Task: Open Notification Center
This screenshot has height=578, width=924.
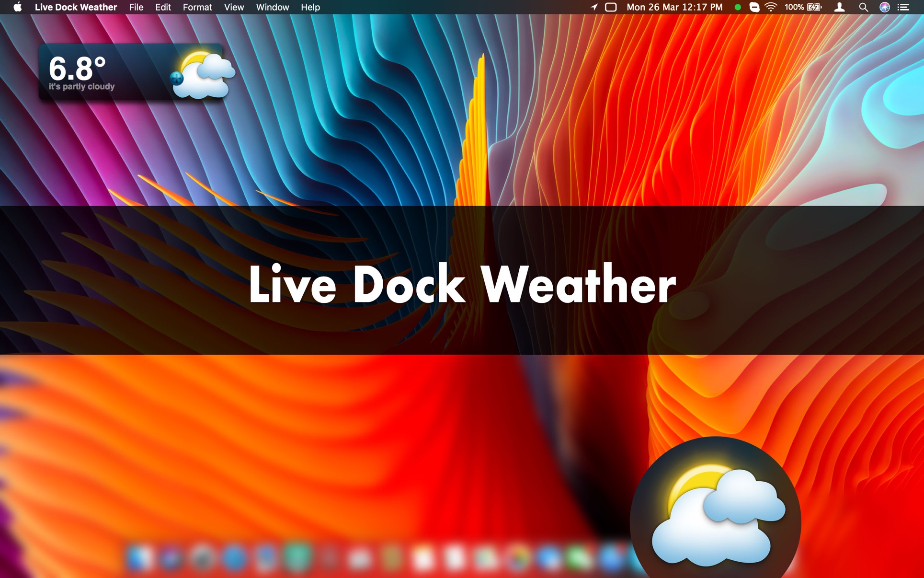Action: pyautogui.click(x=903, y=7)
